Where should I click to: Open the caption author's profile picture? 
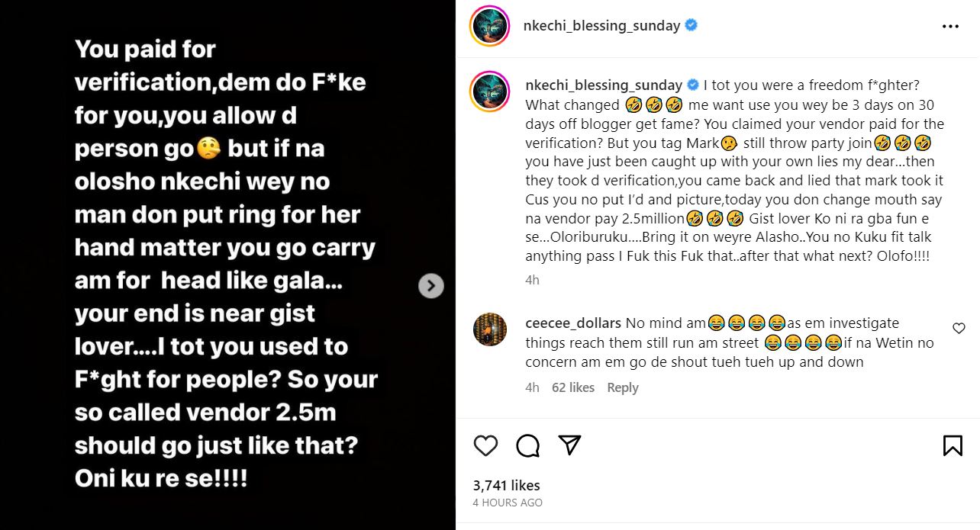[489, 92]
